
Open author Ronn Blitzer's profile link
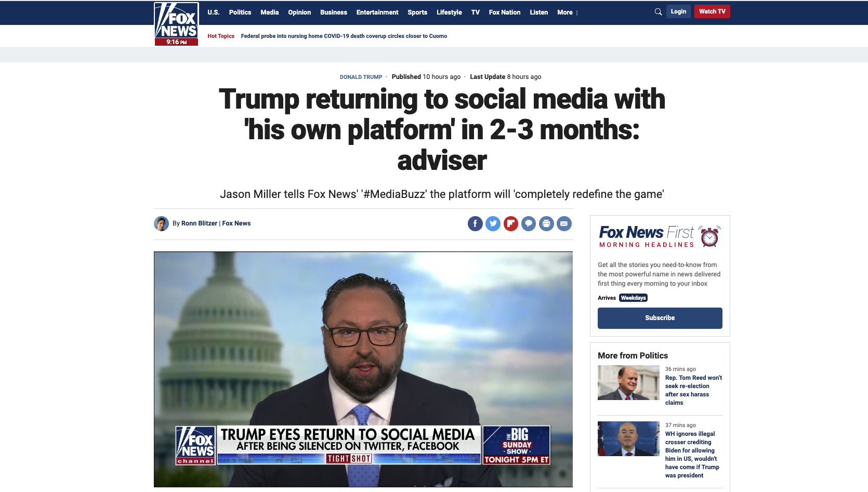pyautogui.click(x=199, y=223)
